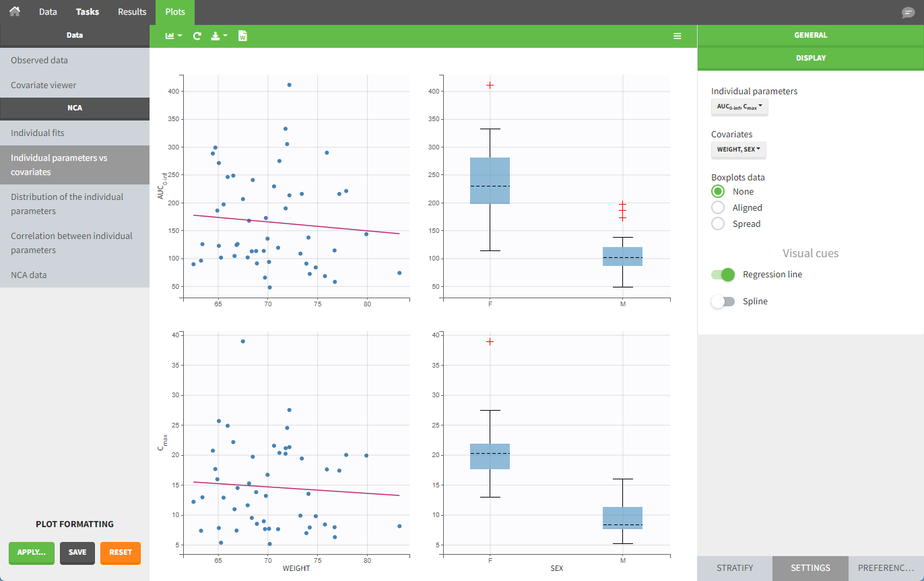
Task: Click the refresh plots icon
Action: click(x=197, y=36)
